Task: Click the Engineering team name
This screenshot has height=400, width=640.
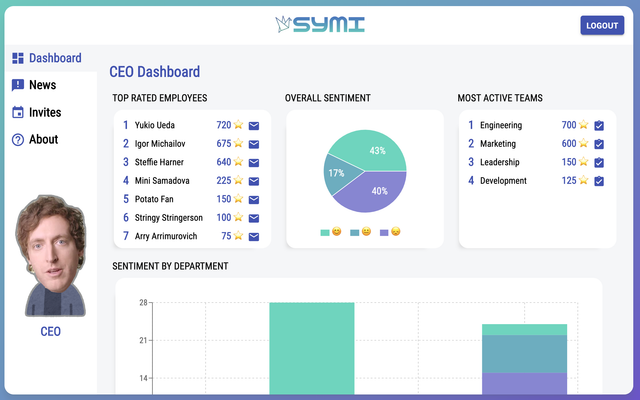Action: [501, 125]
